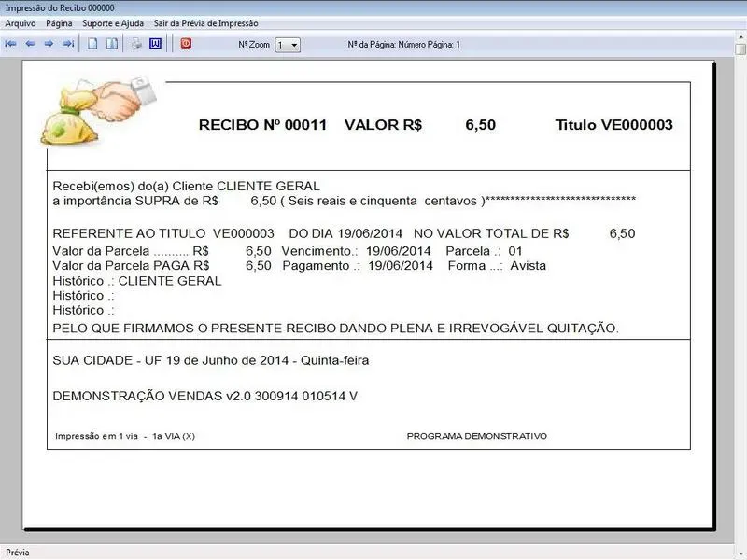Click the printer icon in toolbar
Viewport: 747px width, 560px height.
[136, 44]
